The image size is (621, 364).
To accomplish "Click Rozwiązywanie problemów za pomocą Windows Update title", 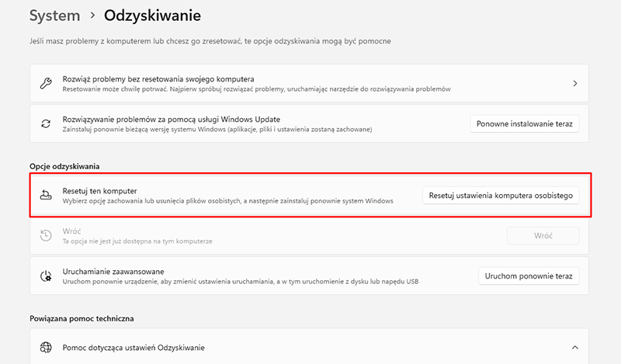I will coord(171,119).
